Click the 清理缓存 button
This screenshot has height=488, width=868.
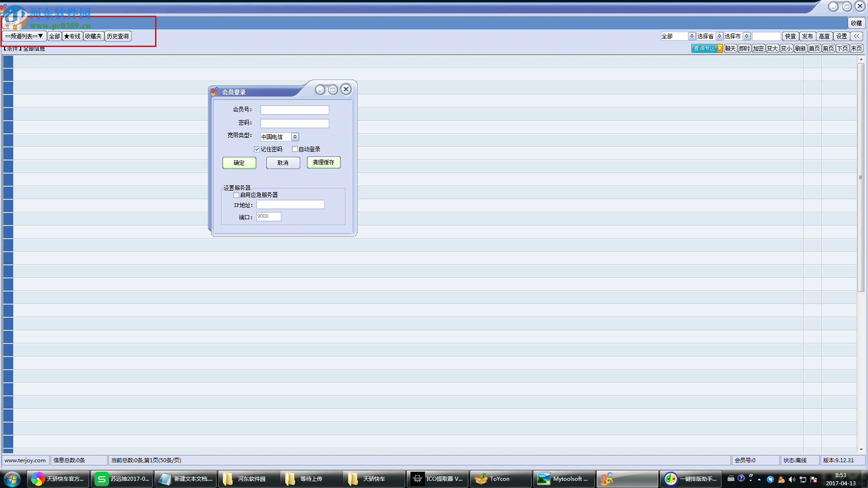click(324, 162)
